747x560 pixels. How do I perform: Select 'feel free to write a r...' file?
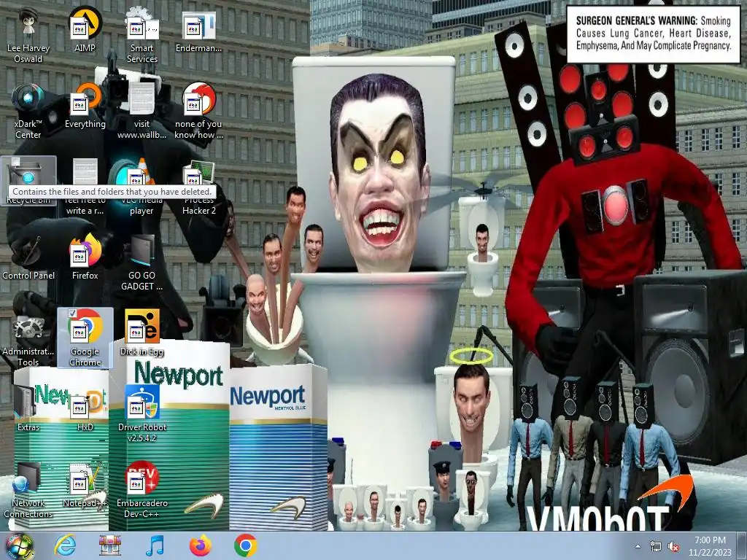[x=85, y=187]
